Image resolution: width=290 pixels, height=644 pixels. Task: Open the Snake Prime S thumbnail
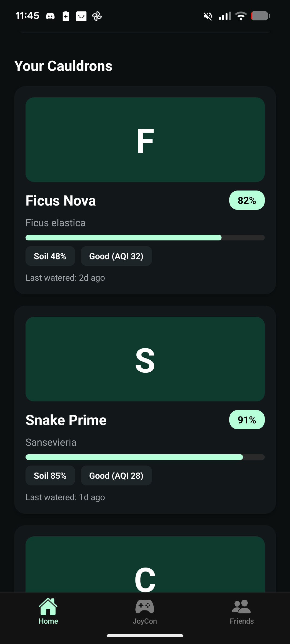145,359
